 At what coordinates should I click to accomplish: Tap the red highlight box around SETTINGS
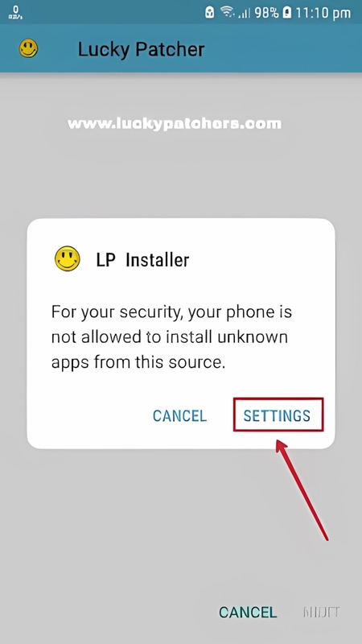click(x=278, y=415)
